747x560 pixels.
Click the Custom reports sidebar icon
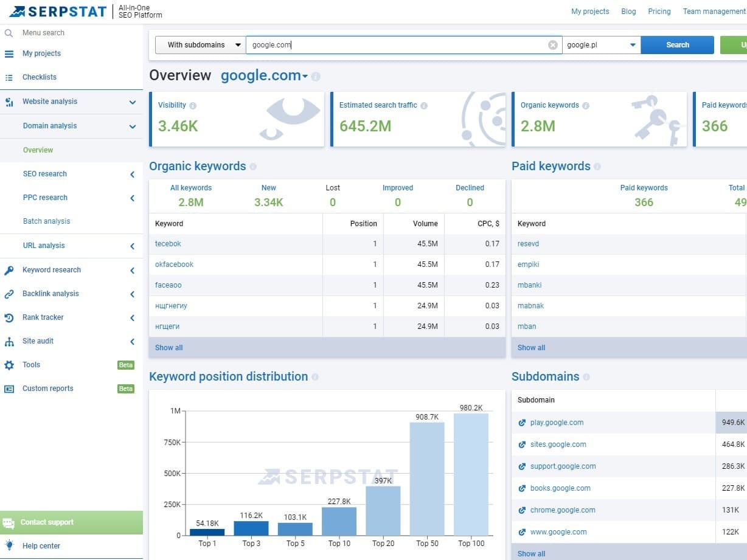(x=10, y=388)
